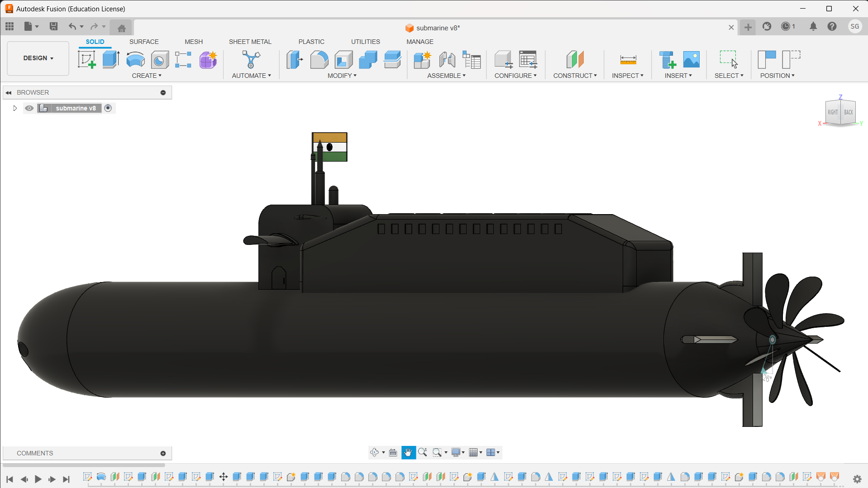
Task: Click the ViewCube BACK face
Action: 848,112
